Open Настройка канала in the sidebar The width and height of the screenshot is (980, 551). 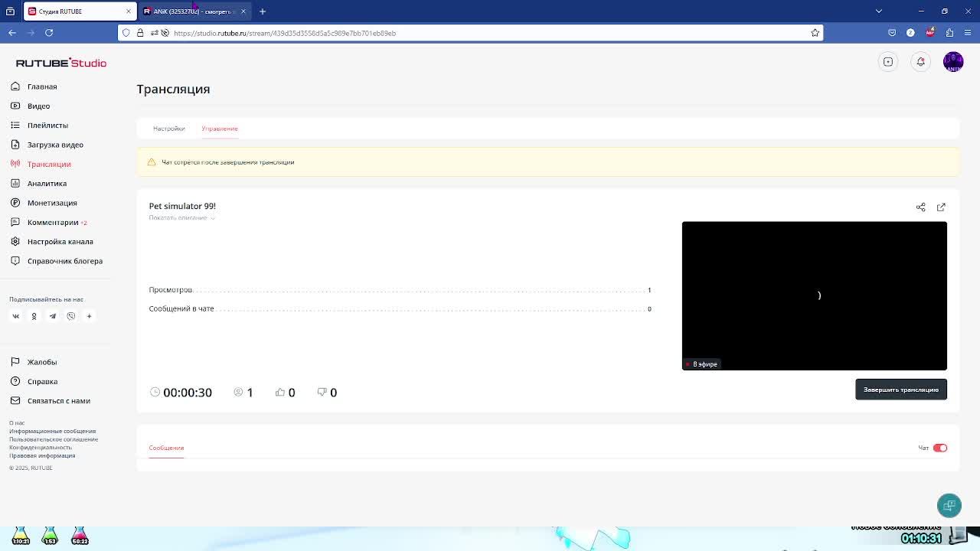click(x=60, y=242)
